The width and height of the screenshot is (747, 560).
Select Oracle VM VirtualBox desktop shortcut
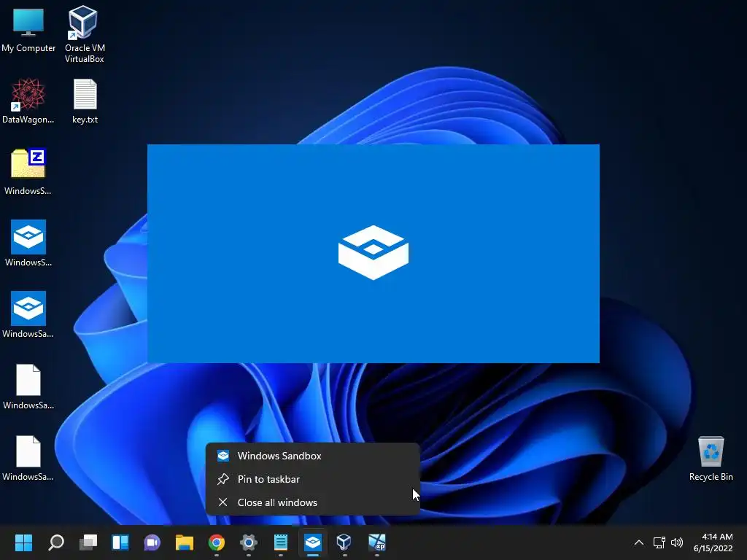(x=85, y=34)
